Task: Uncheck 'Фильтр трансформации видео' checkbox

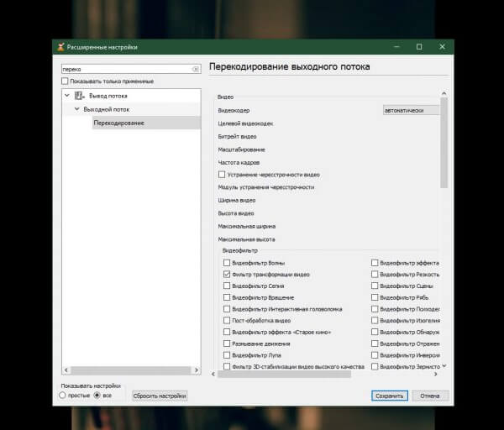Action: point(227,274)
